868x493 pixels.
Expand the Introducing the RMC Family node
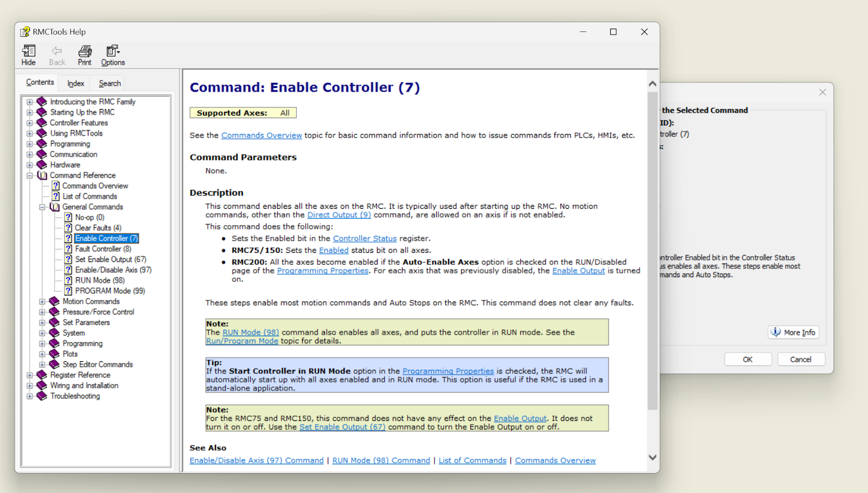click(30, 102)
